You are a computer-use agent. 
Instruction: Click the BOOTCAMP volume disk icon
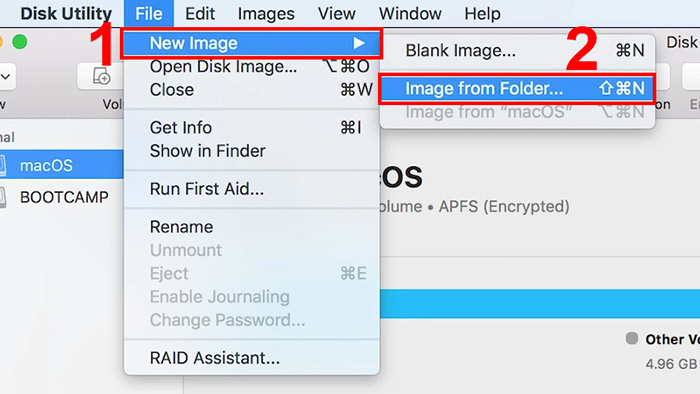[2, 197]
